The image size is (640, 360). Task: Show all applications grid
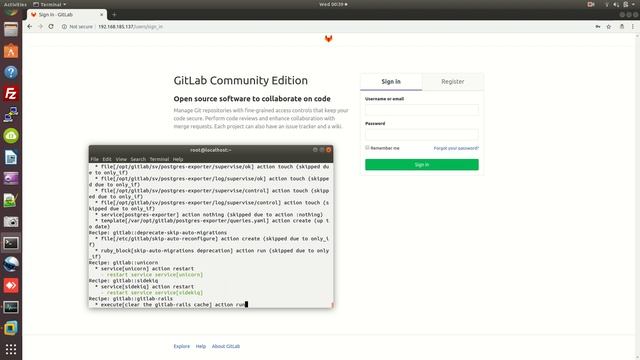(x=11, y=349)
